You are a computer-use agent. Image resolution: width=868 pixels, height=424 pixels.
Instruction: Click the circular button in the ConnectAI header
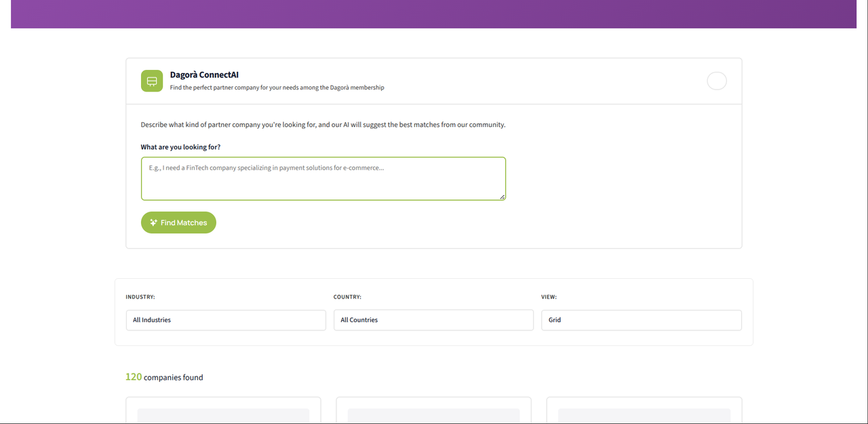click(x=717, y=81)
